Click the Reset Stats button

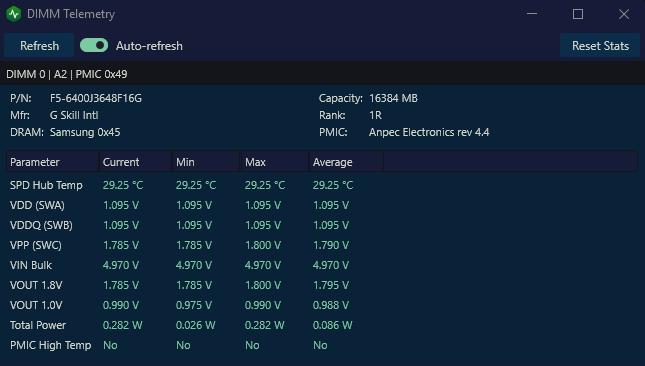pos(600,45)
